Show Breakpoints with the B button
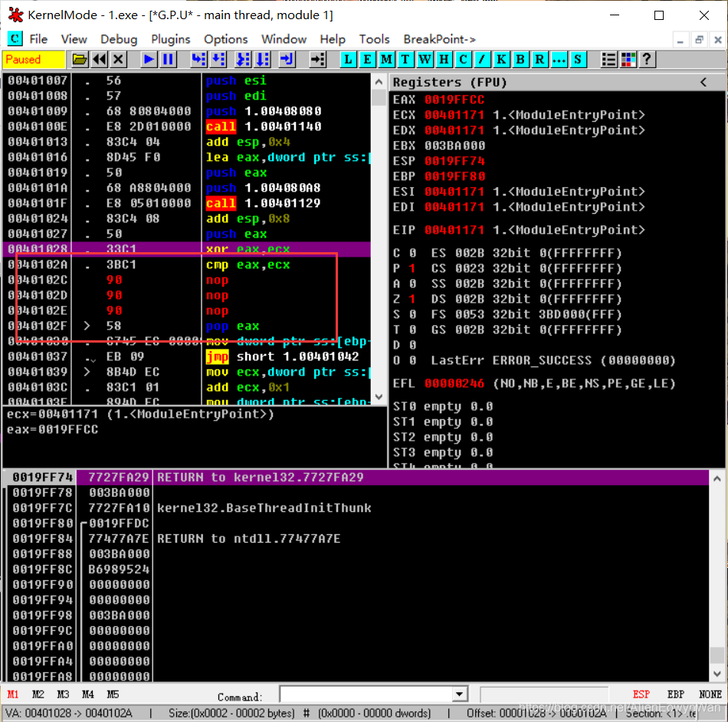This screenshot has width=728, height=722. 520,60
